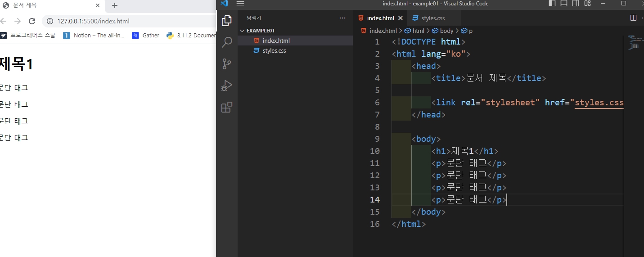Open the VS Code hamburger application menu
Screen dimensions: 644x257
coord(240,4)
